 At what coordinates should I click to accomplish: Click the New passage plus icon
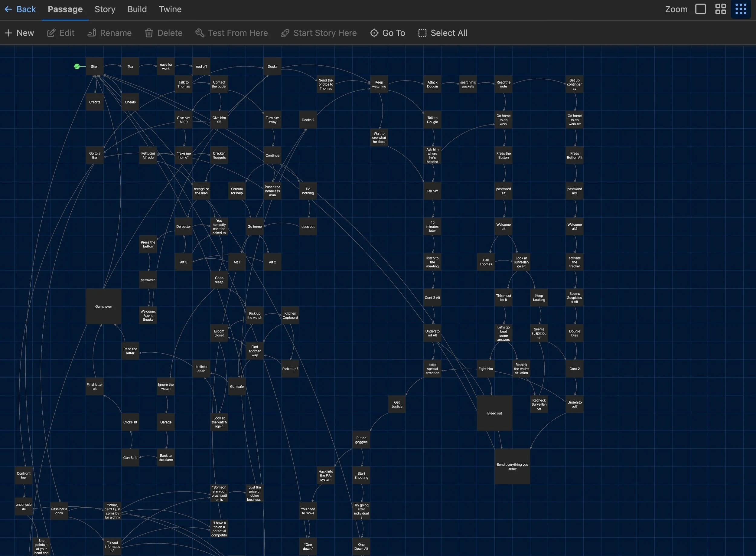point(8,33)
